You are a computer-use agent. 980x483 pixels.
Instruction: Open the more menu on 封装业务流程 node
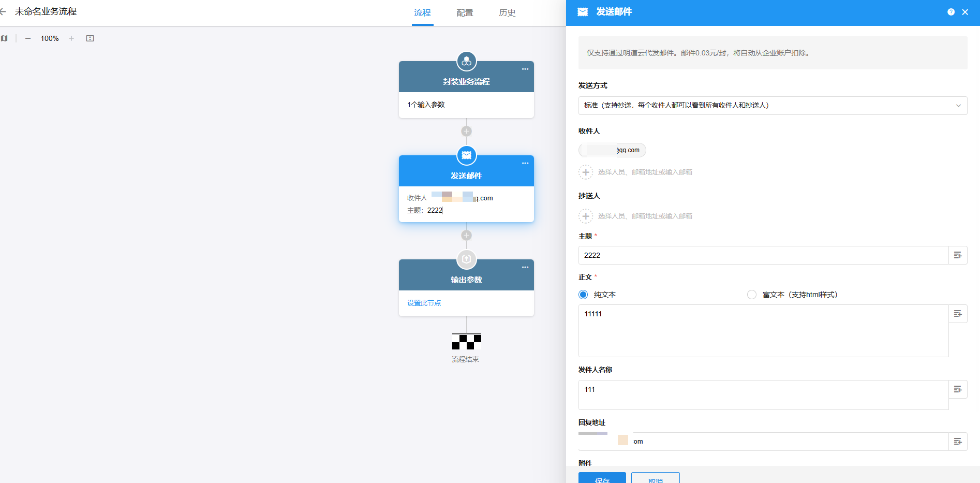[525, 69]
